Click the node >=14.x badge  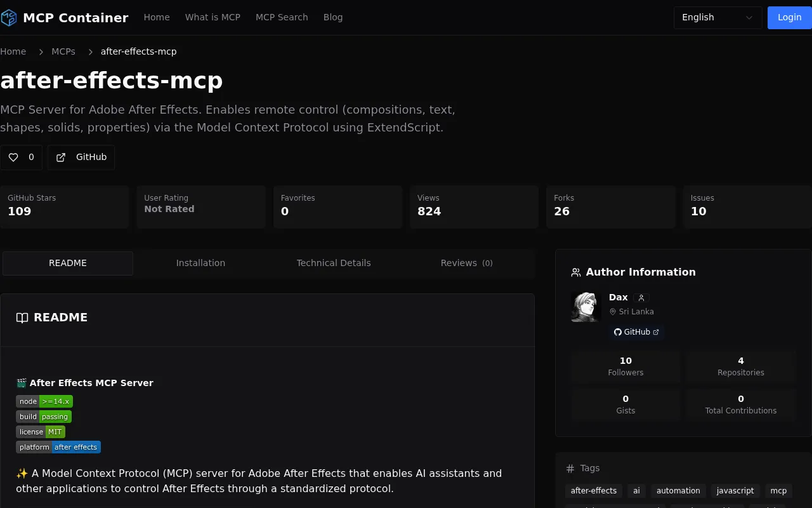pos(44,401)
